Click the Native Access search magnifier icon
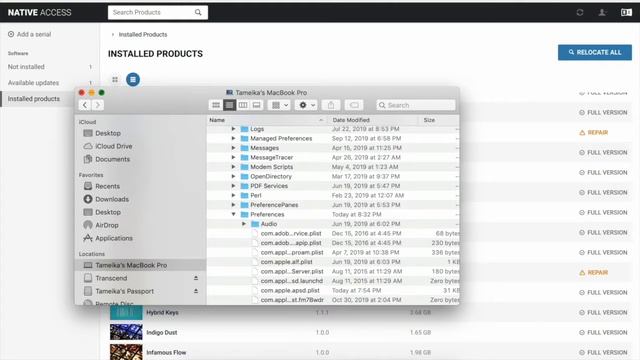 coord(198,12)
